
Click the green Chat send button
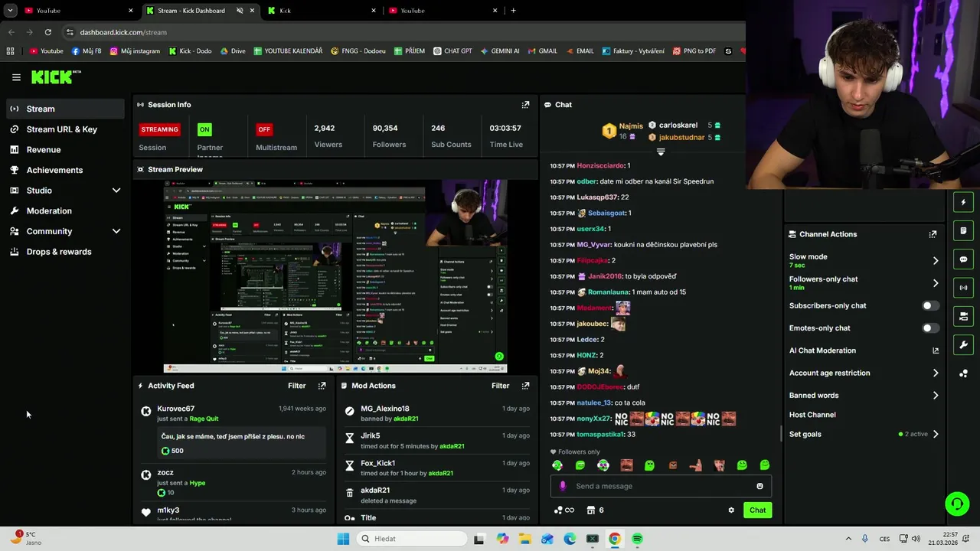pyautogui.click(x=757, y=510)
